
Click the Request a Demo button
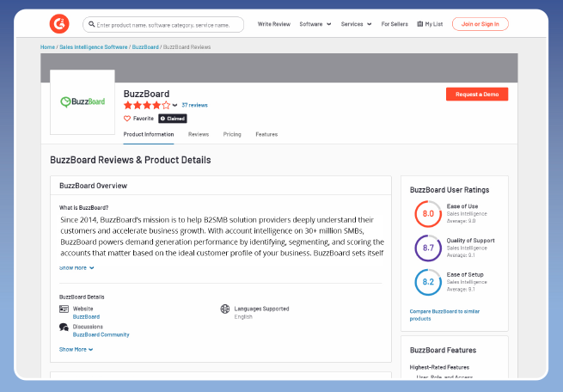click(x=476, y=94)
